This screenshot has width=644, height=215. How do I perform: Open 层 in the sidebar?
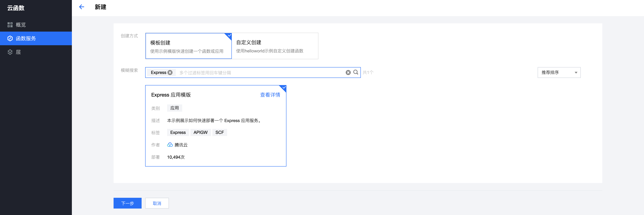tap(18, 52)
